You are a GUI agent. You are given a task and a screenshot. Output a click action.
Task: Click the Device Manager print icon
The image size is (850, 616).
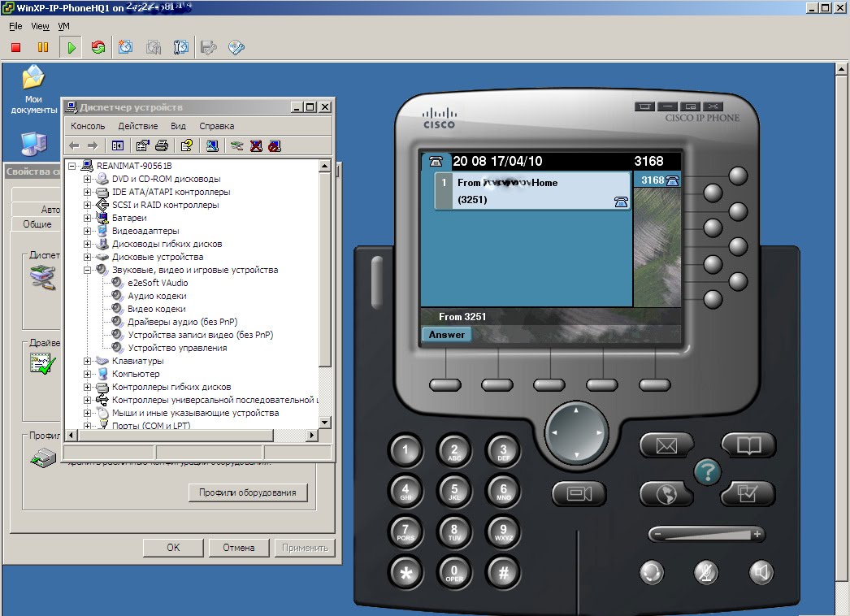pos(162,145)
